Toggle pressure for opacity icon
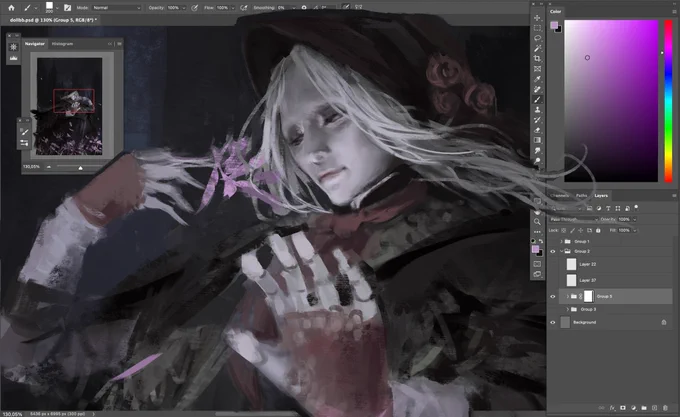680x417 pixels. pos(195,7)
